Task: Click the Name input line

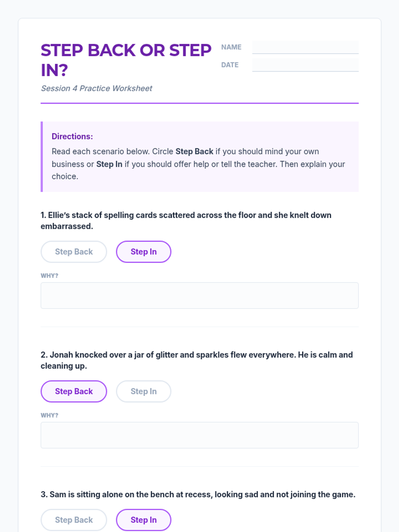Action: [305, 47]
